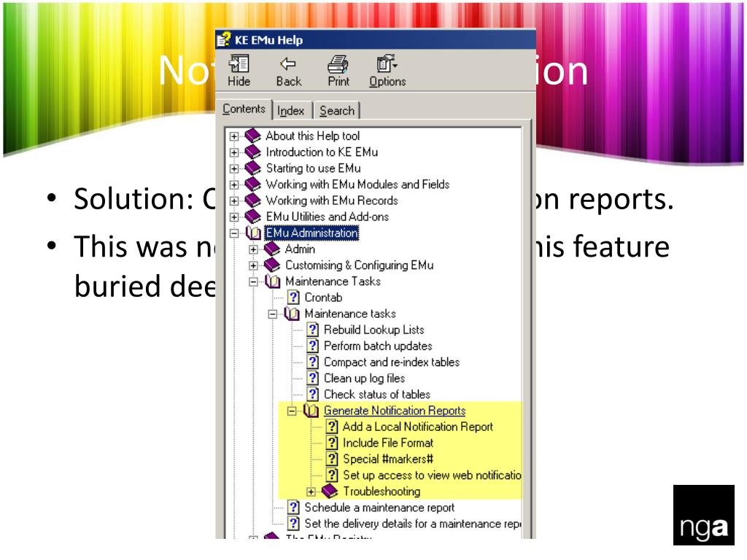Open Rebuild Lookup Lists topic
This screenshot has width=747, height=560.
pos(374,330)
